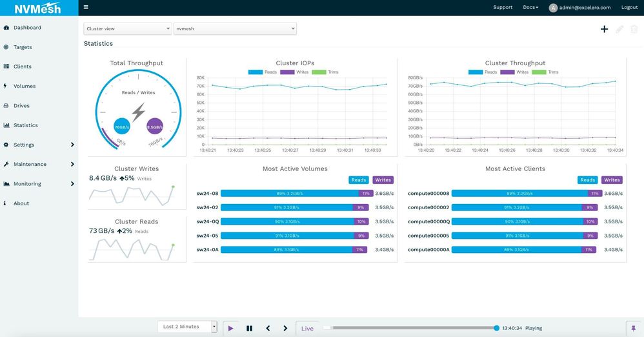Expand the Maintenance submenu chevron
Screen dimensions: 644x337
coord(72,164)
